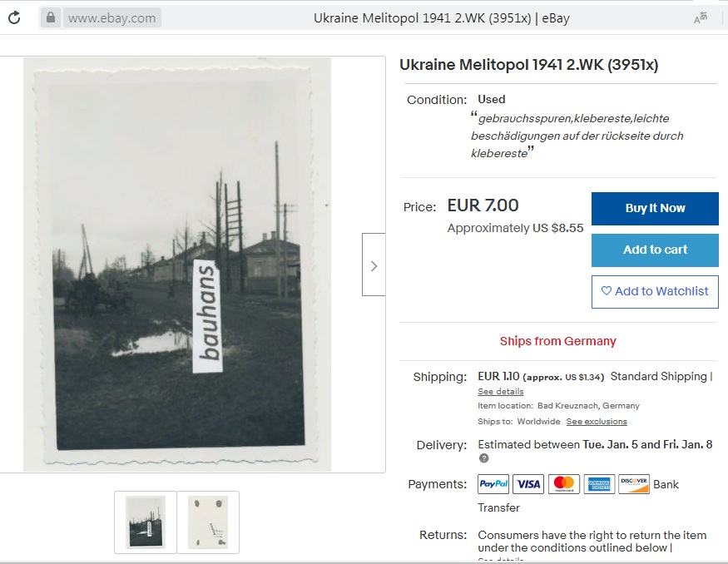Buy the item with Buy It Now
The height and width of the screenshot is (564, 728).
click(655, 209)
